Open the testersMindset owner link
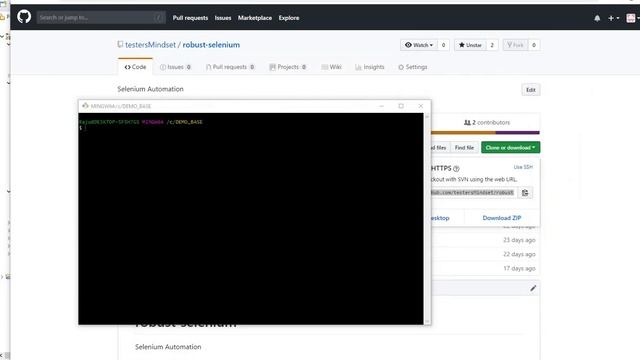640x360 pixels. click(150, 45)
